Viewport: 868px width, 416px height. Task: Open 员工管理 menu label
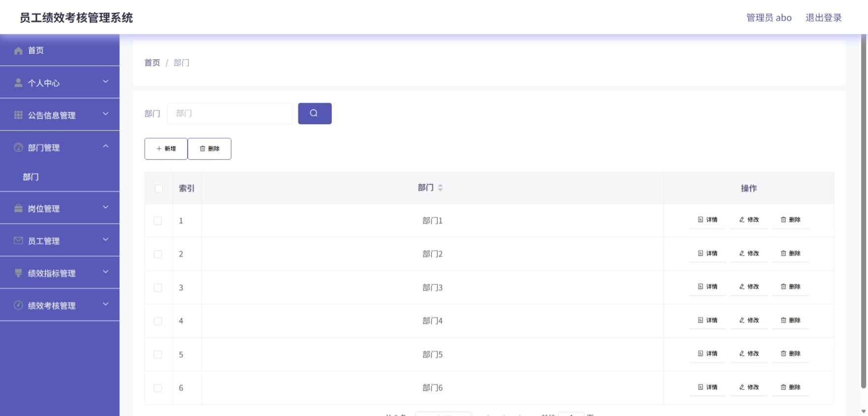(44, 241)
